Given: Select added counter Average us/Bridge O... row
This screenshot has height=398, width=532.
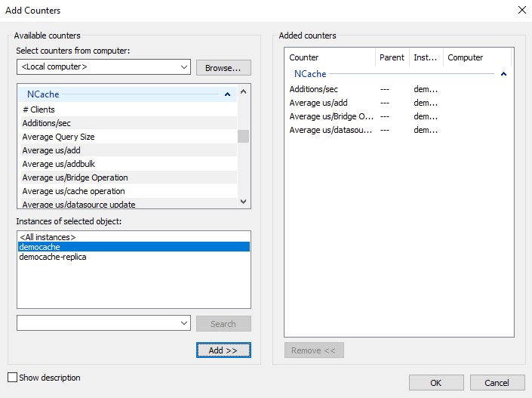Looking at the screenshot, I should click(x=398, y=116).
